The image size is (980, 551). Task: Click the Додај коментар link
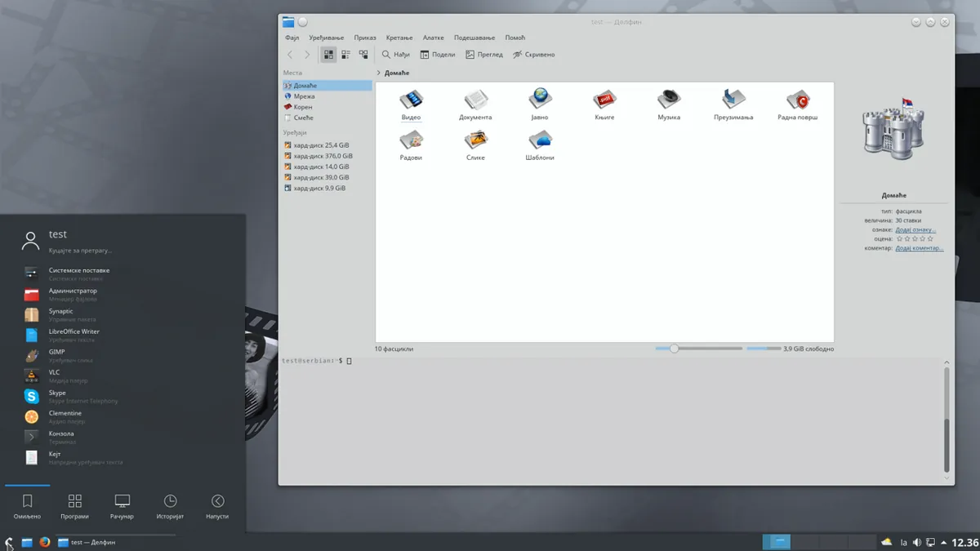coord(920,248)
